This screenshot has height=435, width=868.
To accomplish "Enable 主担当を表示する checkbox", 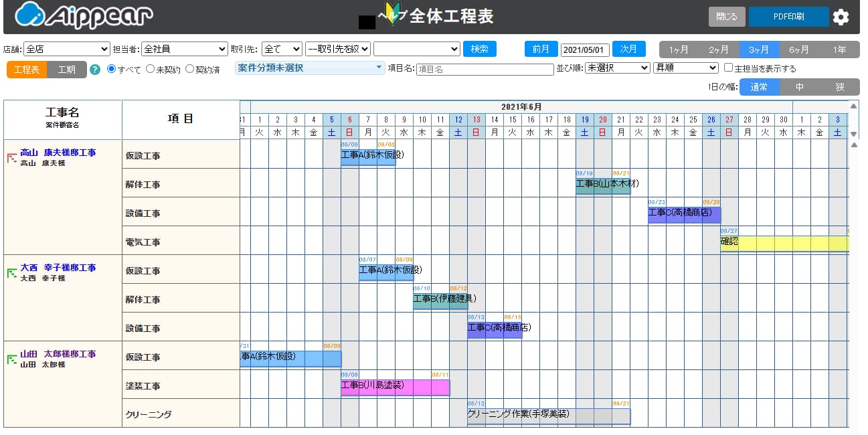I will point(729,68).
